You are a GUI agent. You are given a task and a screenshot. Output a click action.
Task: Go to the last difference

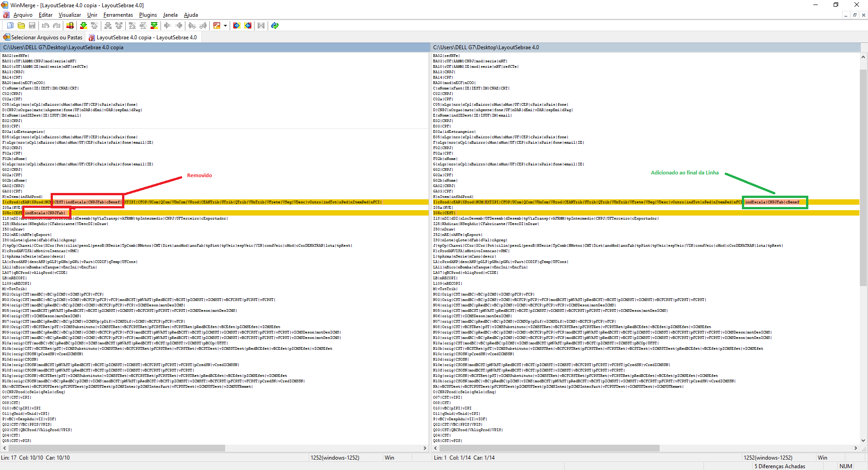coord(154,26)
